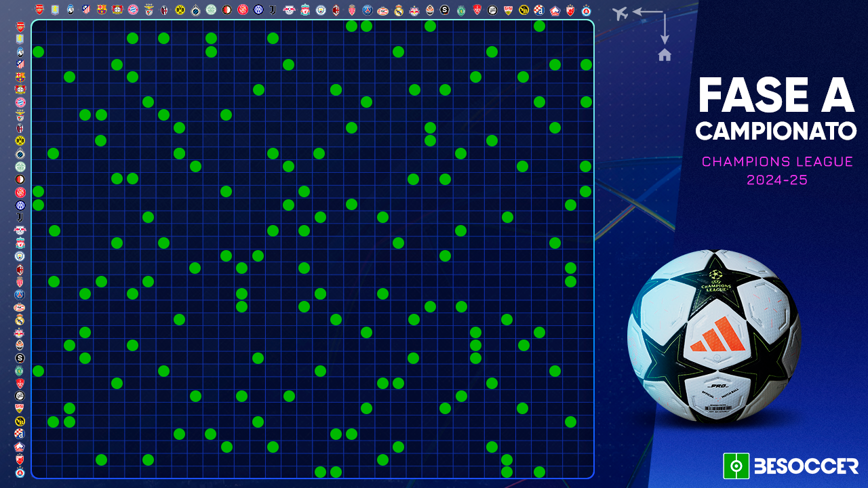This screenshot has width=868, height=488.
Task: Select the Inter Milan crest in the top row
Action: [258, 9]
